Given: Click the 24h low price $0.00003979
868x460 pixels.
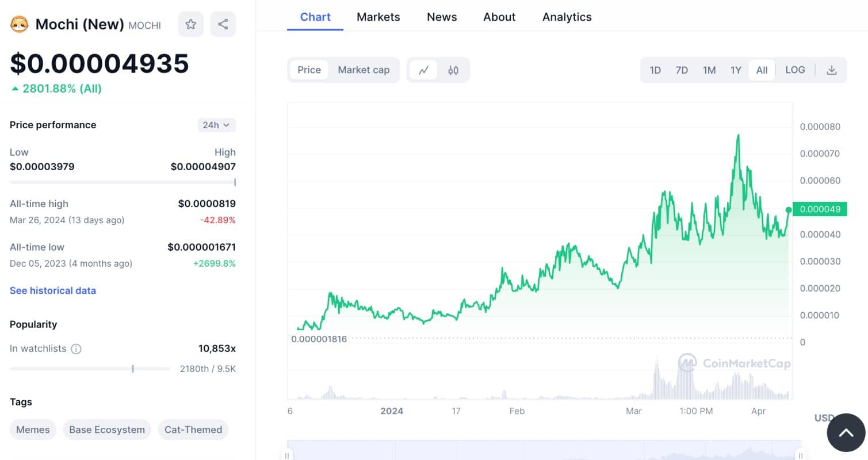Looking at the screenshot, I should (x=42, y=167).
